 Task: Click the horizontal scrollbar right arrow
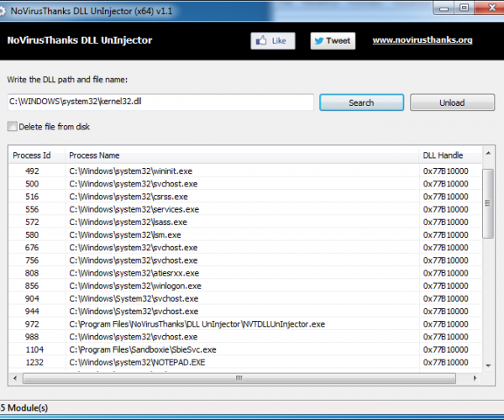coord(475,378)
